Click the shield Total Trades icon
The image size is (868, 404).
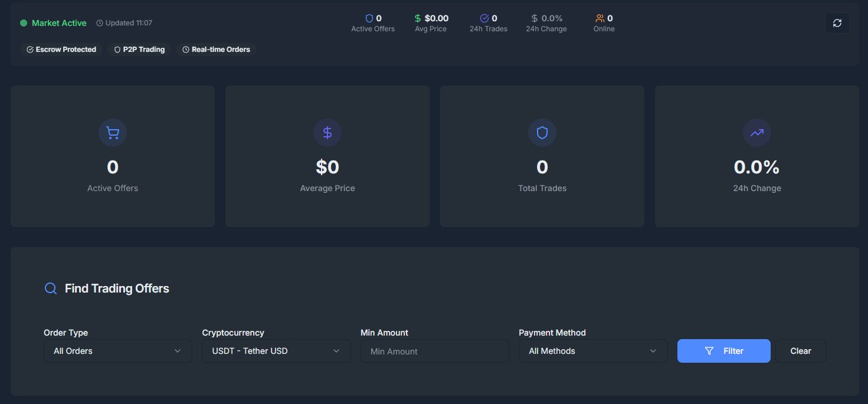click(542, 133)
